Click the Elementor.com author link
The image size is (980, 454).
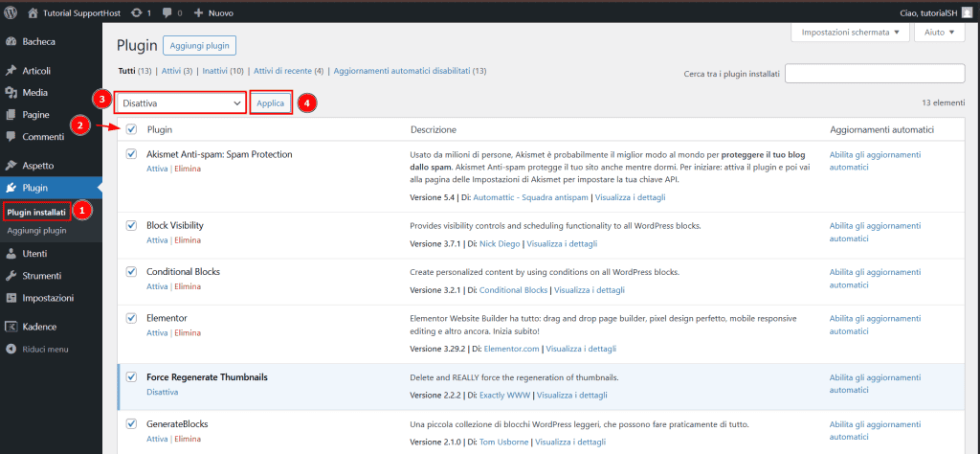pyautogui.click(x=511, y=349)
